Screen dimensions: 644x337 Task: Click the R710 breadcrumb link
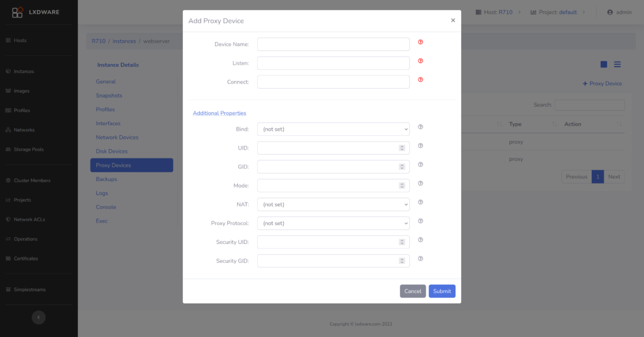[99, 41]
